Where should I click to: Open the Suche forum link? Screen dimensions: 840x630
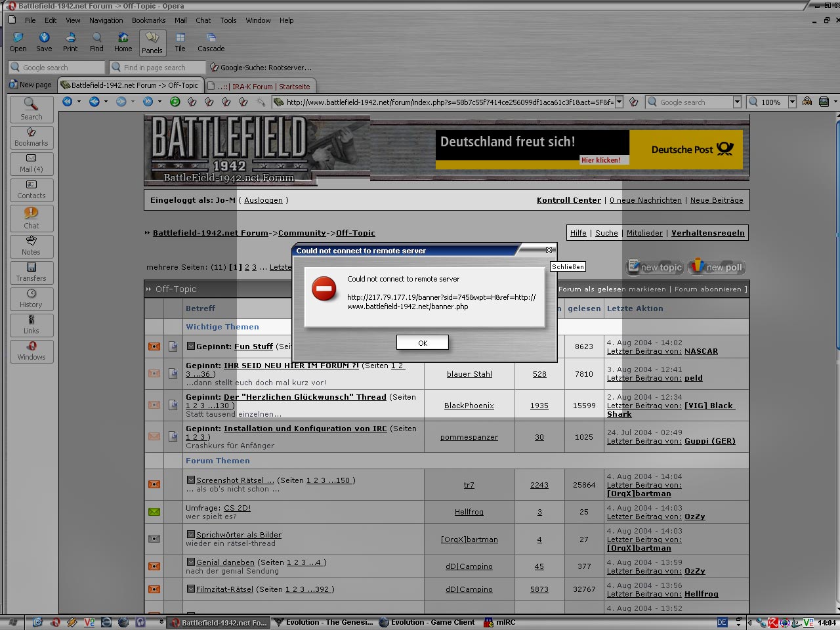point(606,233)
